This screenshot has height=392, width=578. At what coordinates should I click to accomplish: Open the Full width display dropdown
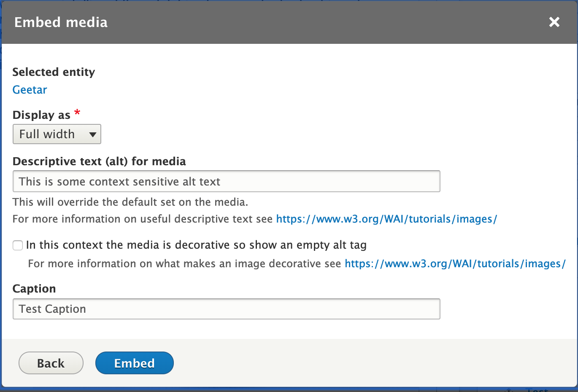coord(57,134)
